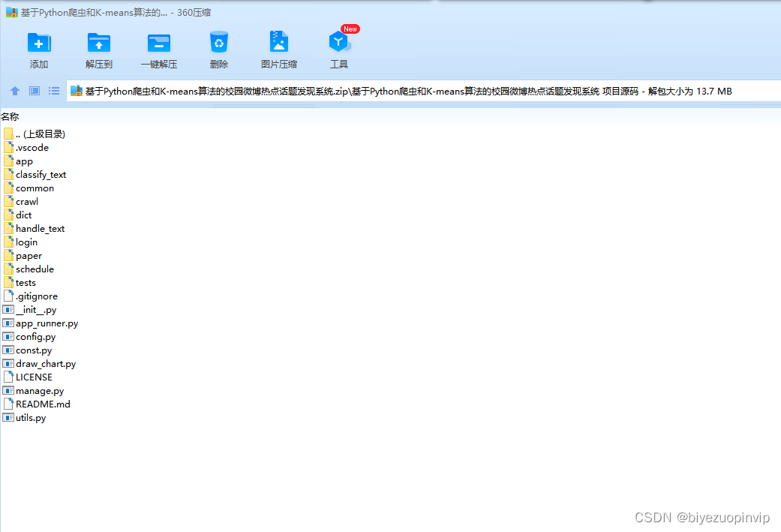Click the up-arrow parent directory icon
The height and width of the screenshot is (532, 781).
pos(14,91)
